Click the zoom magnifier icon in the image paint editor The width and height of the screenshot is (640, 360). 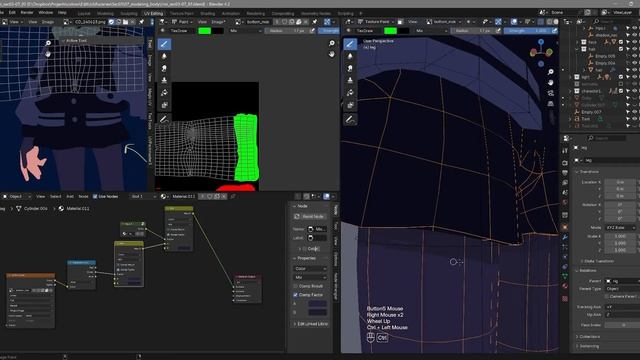332,43
